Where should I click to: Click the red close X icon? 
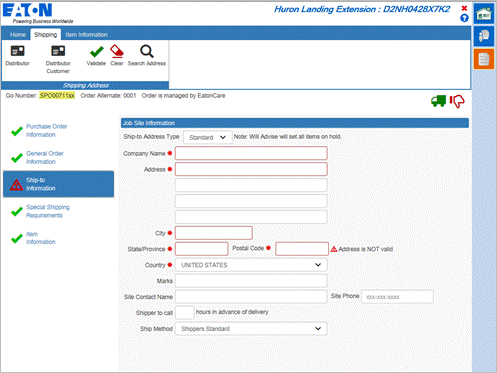click(x=464, y=8)
